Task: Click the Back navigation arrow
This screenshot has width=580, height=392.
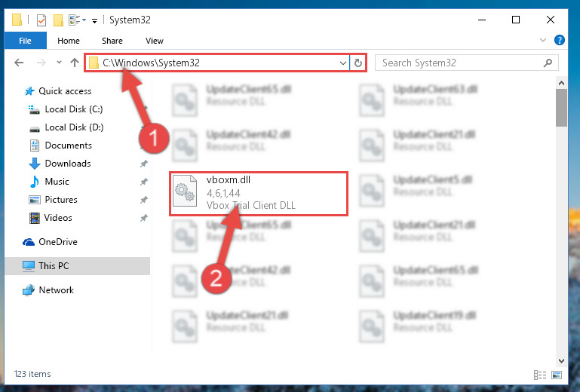Action: click(x=19, y=63)
